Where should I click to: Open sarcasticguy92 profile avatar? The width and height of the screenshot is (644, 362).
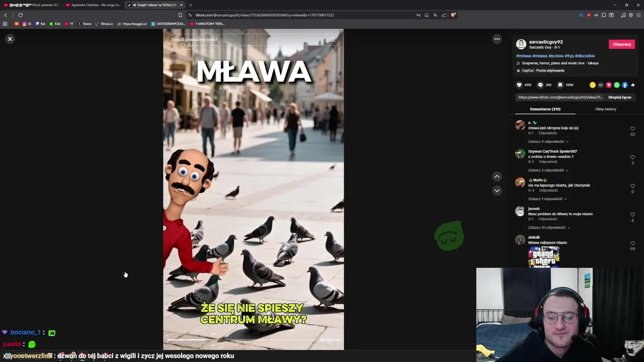[521, 44]
